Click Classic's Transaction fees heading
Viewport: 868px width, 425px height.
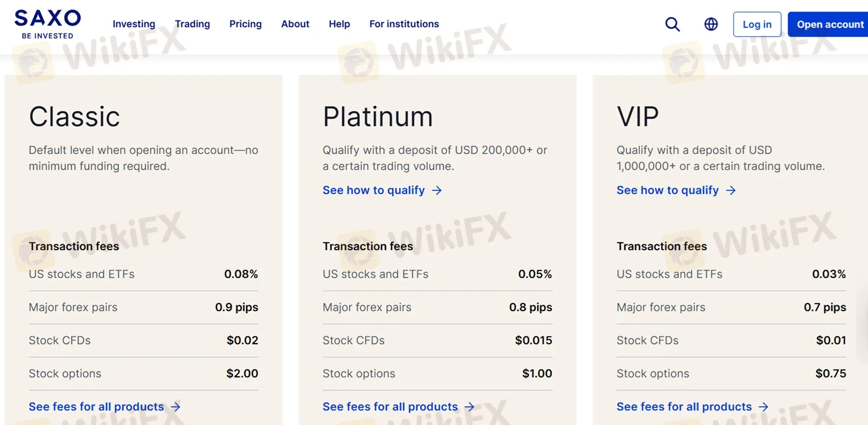(74, 246)
